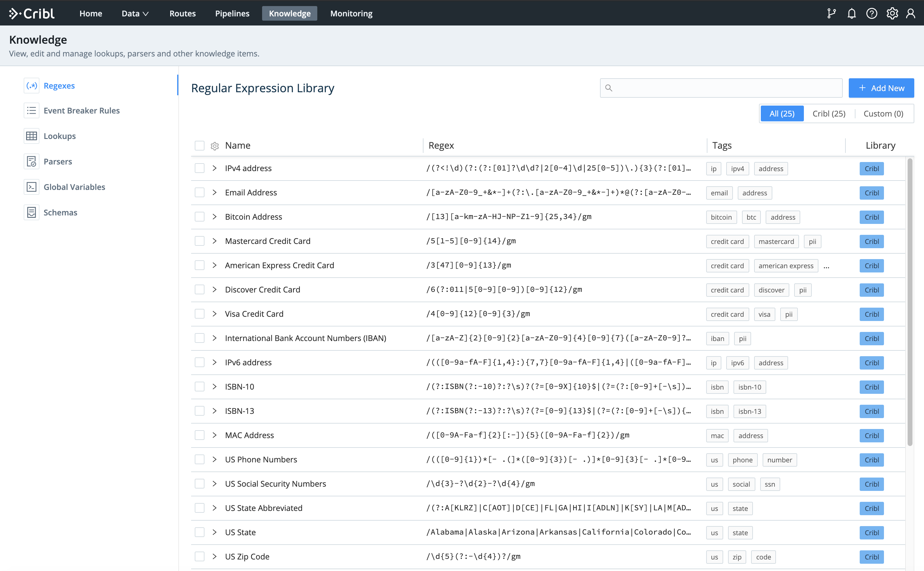Click Cribl library badge for Bitcoin Address
The image size is (924, 571).
872,217
